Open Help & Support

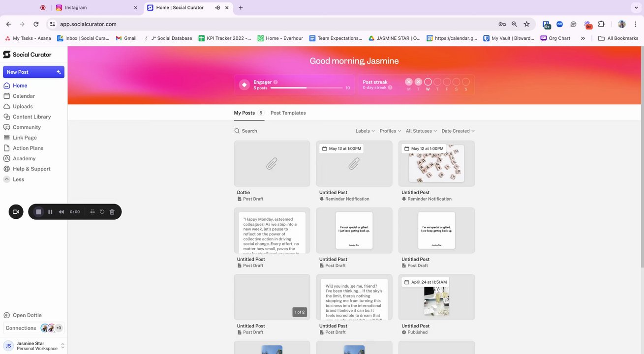[31, 169]
